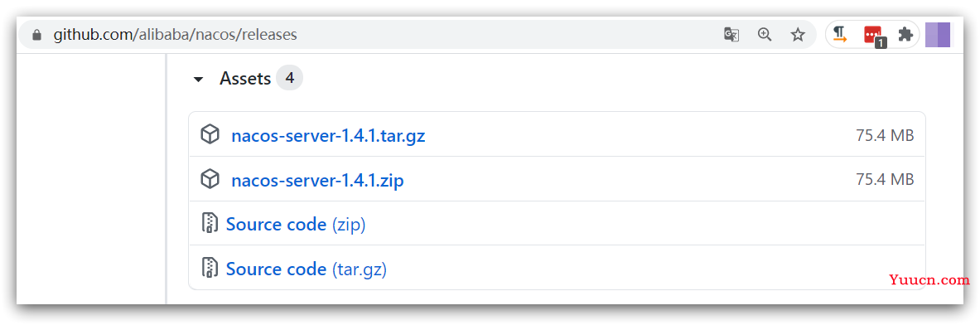Download nacos-server-1.4.1.zip
This screenshot has height=325, width=980.
coord(317,181)
